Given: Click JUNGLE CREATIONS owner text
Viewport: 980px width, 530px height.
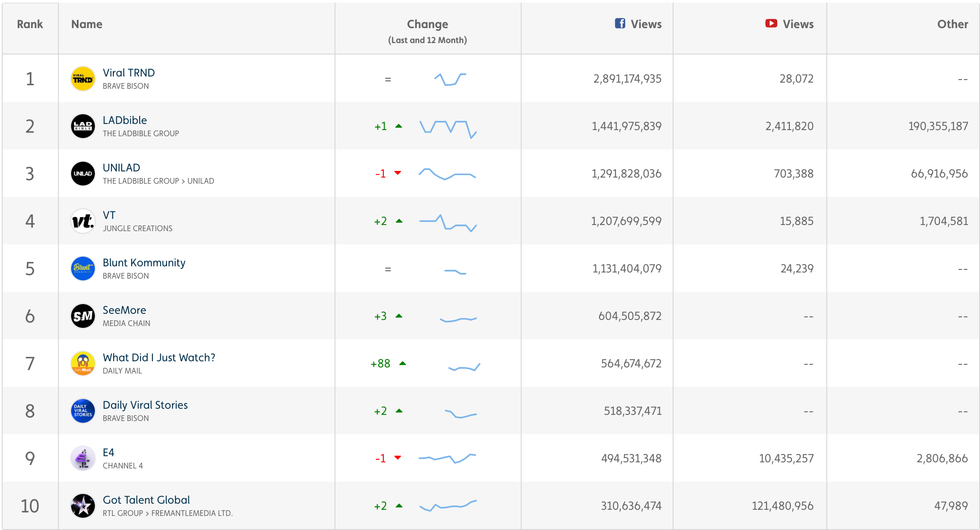Looking at the screenshot, I should pyautogui.click(x=137, y=229).
